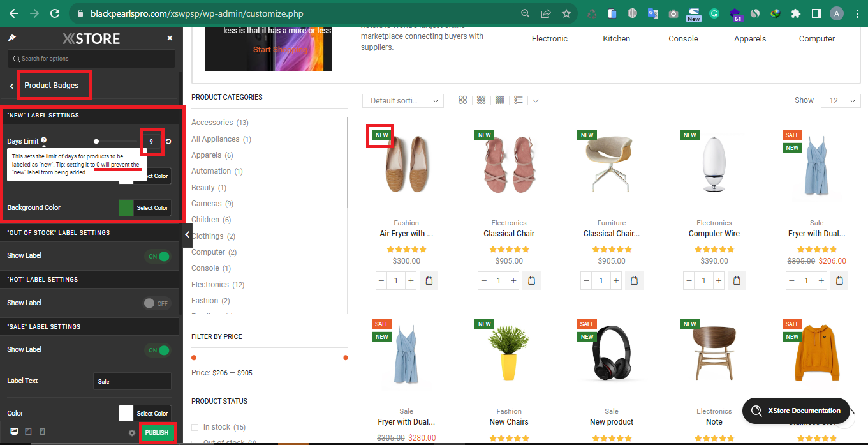
Task: Open Sale label Color Select Color button
Action: point(152,413)
